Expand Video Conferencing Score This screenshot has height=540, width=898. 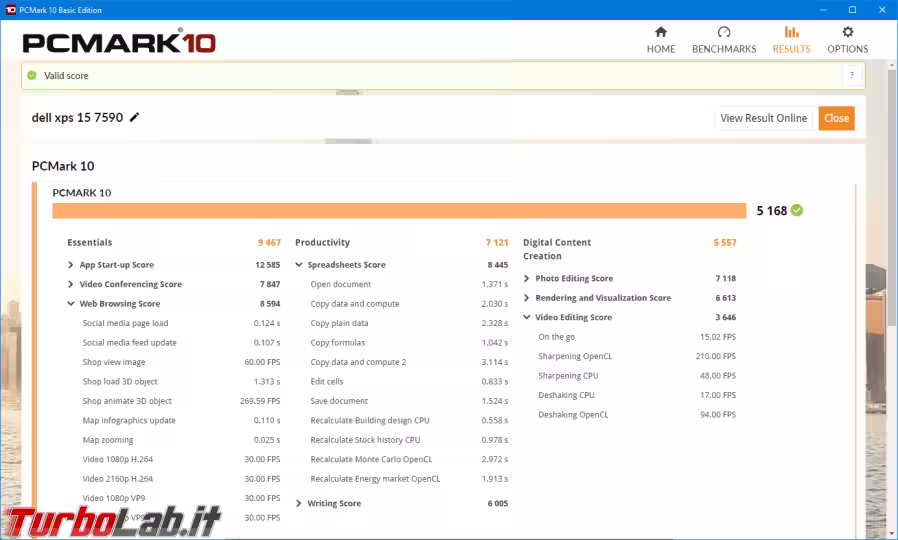[x=70, y=285]
